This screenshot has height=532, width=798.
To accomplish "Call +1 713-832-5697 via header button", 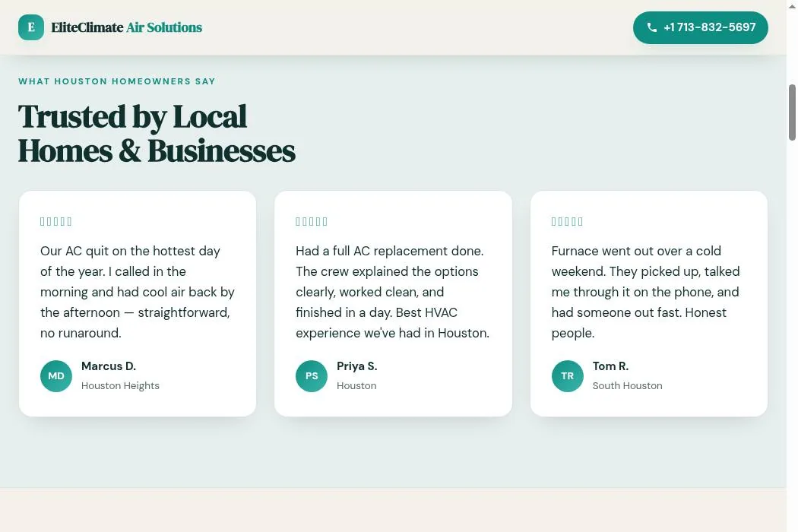I will coord(700,27).
